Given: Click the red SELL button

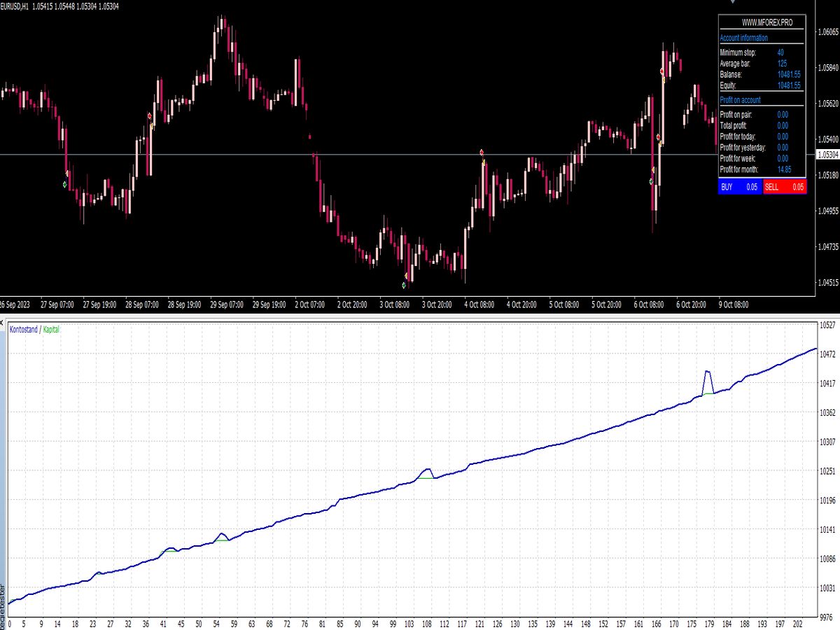Looking at the screenshot, I should point(785,187).
